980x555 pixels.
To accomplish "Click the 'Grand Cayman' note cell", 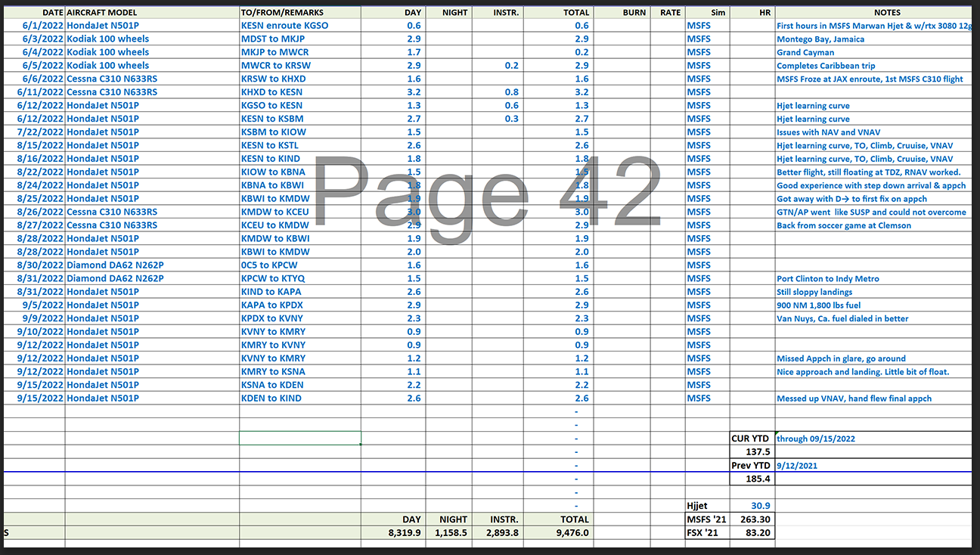I will (873, 52).
